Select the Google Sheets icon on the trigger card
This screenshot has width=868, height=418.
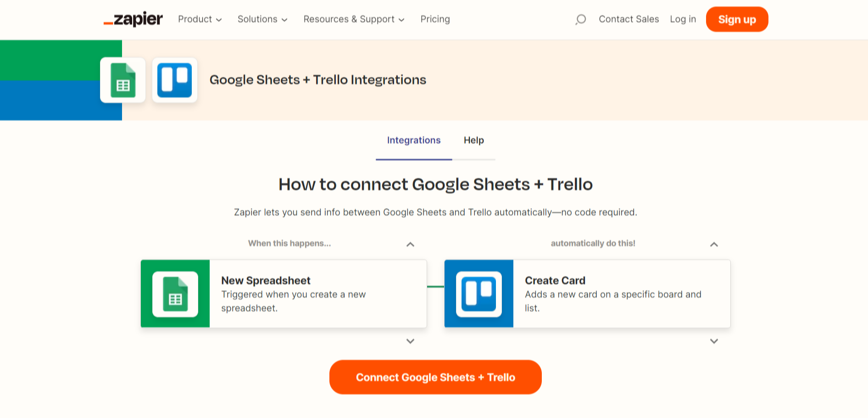[x=175, y=294]
